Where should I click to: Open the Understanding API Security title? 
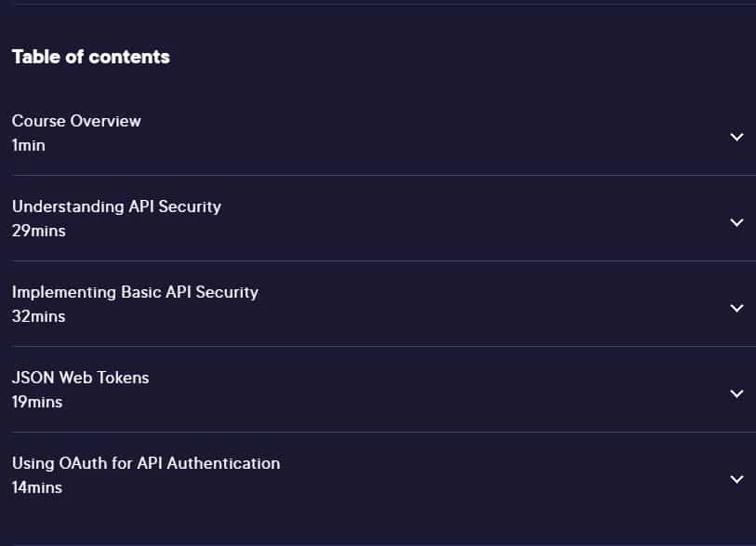coord(116,206)
